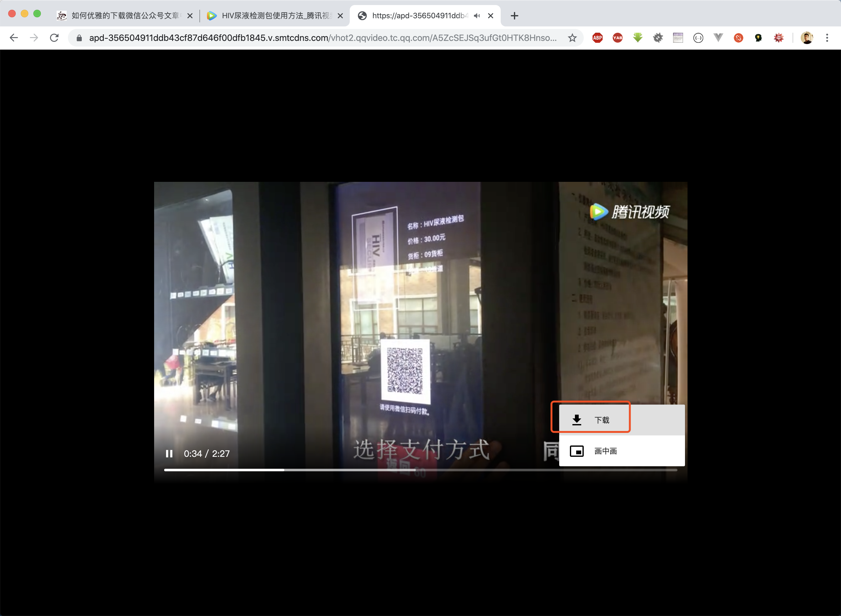This screenshot has width=841, height=616.
Task: Click the download arrow icon in menu
Action: [577, 420]
